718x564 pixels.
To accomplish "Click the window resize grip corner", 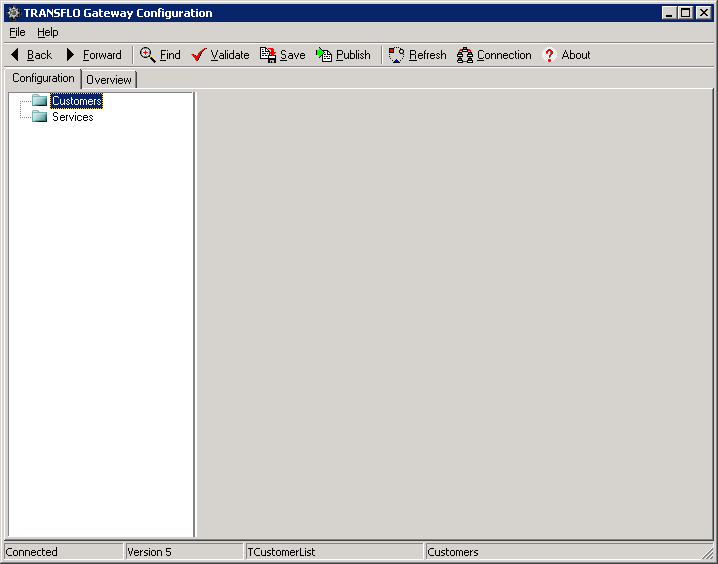I will 709,554.
